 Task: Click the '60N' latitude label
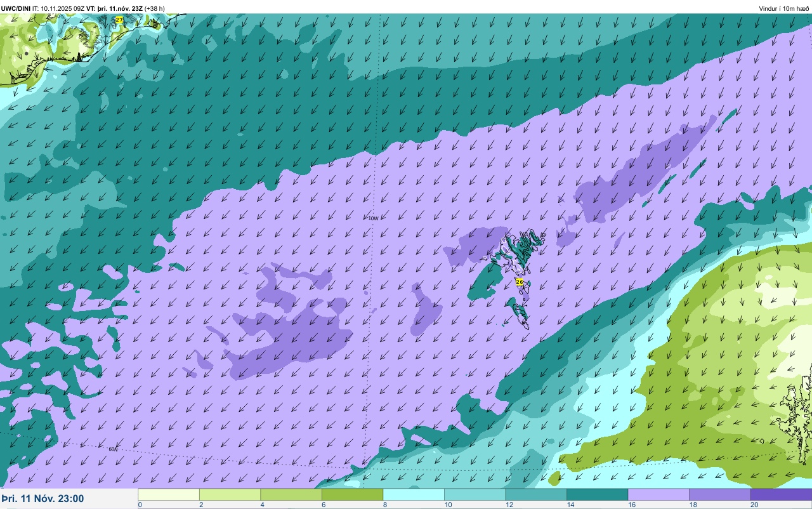point(113,449)
